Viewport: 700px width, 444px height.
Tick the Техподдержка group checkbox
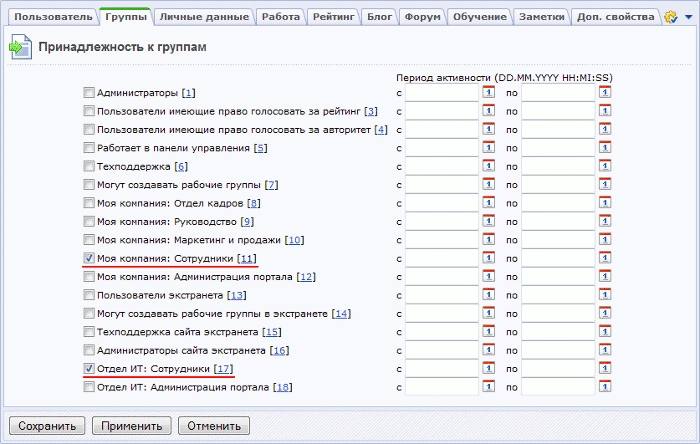89,166
